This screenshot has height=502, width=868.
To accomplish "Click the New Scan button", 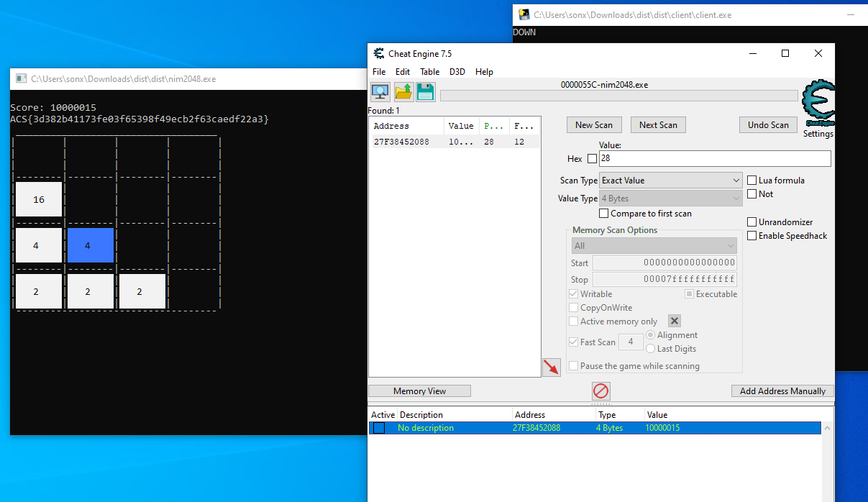I will point(594,125).
